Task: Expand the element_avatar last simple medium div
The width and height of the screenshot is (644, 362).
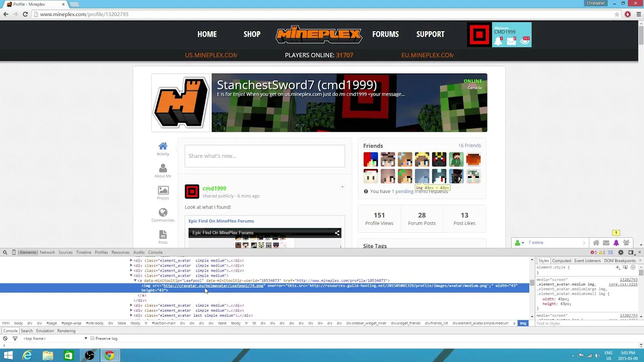Action: point(131,315)
